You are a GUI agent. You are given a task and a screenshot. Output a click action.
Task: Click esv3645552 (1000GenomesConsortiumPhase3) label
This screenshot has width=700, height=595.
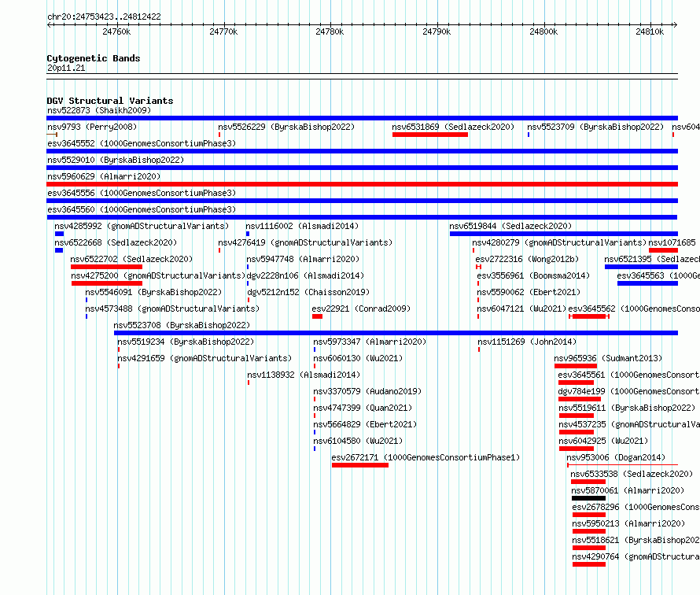(142, 143)
